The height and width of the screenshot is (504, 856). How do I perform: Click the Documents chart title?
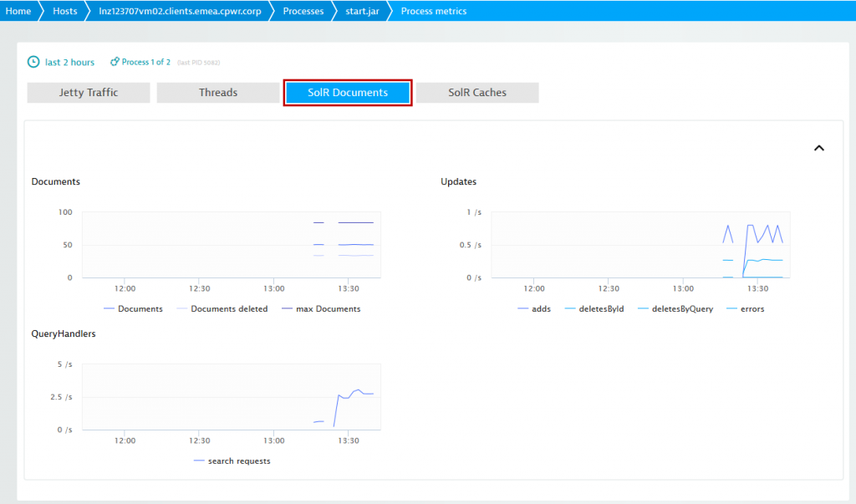click(x=56, y=181)
